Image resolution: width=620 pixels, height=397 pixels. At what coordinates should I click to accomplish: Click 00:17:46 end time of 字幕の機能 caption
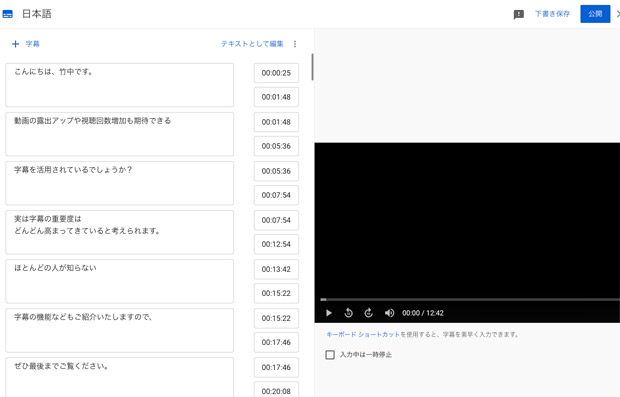point(276,342)
